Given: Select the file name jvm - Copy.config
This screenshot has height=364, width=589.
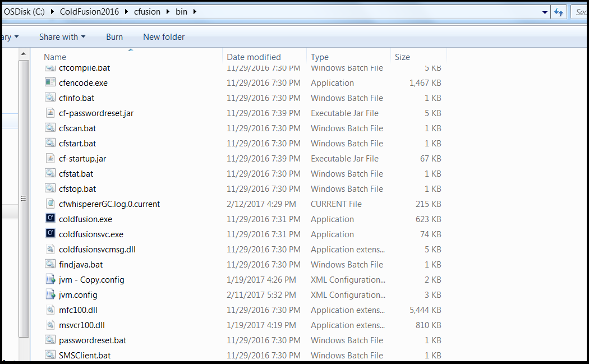Looking at the screenshot, I should point(91,280).
